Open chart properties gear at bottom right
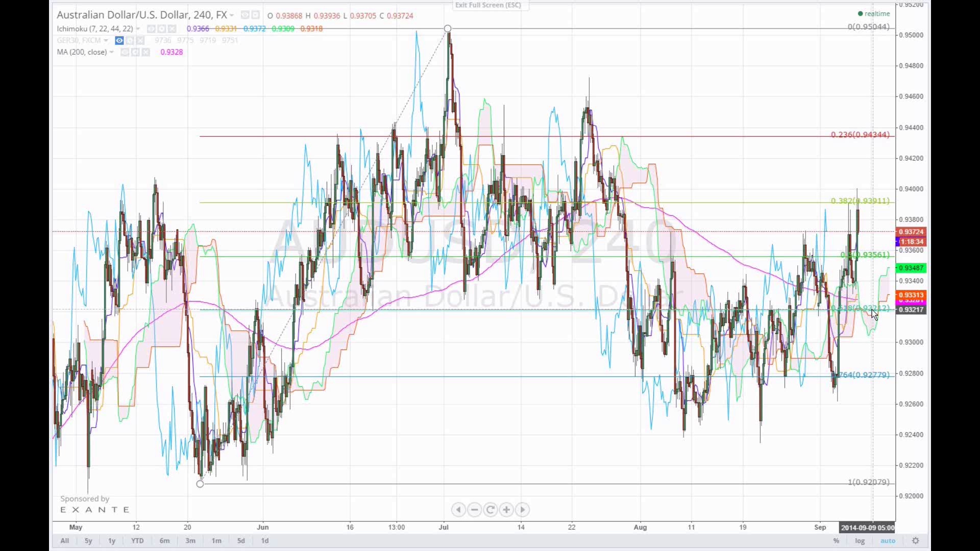Image resolution: width=980 pixels, height=551 pixels. click(x=916, y=541)
